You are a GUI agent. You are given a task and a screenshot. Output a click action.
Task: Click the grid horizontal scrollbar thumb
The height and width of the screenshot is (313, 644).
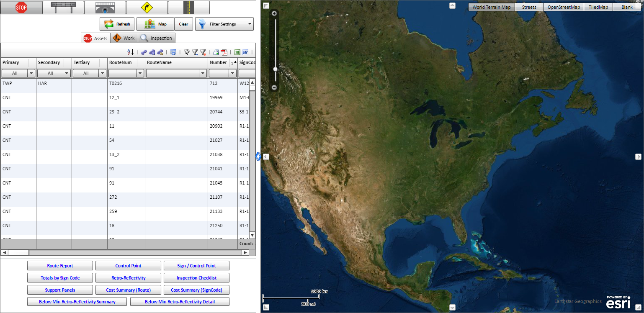click(x=18, y=253)
